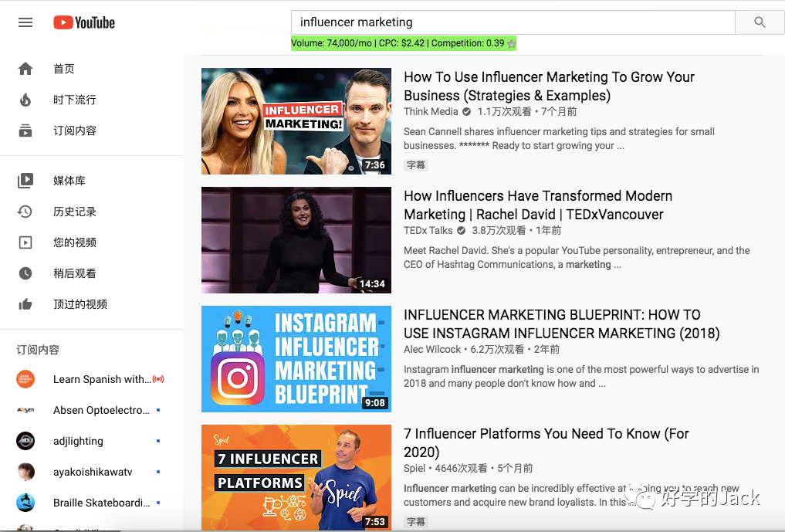Screen dimensions: 785x532
Task: Click adjlighting channel avatar
Action: (25, 441)
